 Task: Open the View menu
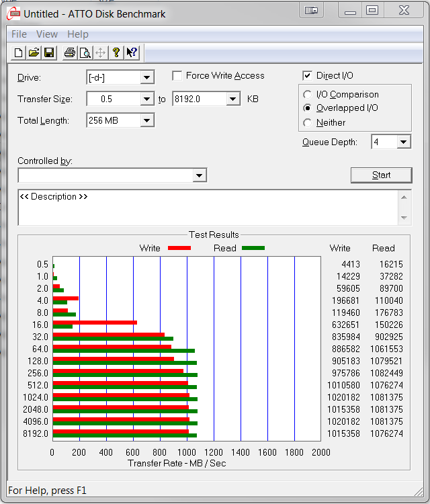tap(47, 34)
